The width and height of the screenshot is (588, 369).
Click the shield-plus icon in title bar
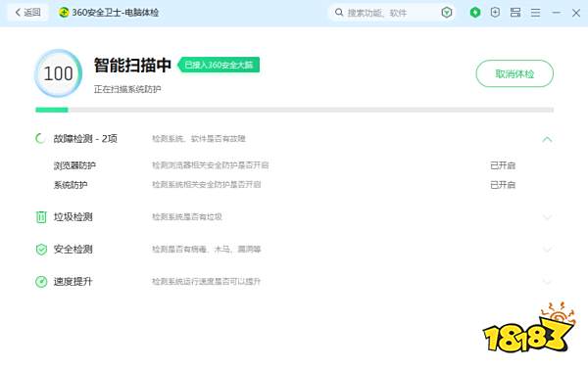click(x=495, y=13)
